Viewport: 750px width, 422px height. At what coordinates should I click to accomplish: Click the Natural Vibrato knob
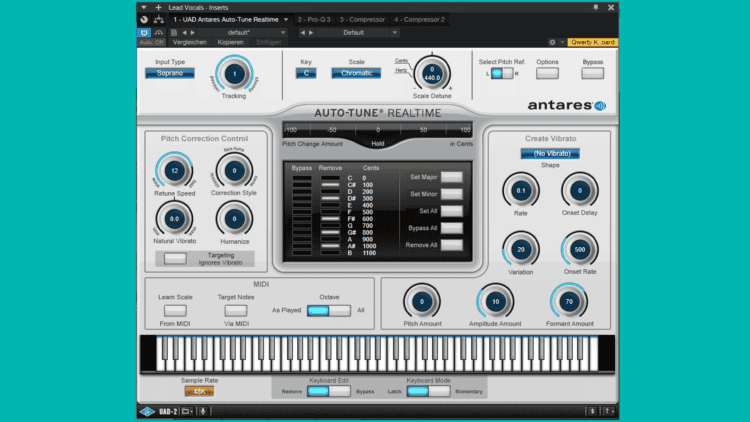pyautogui.click(x=175, y=219)
